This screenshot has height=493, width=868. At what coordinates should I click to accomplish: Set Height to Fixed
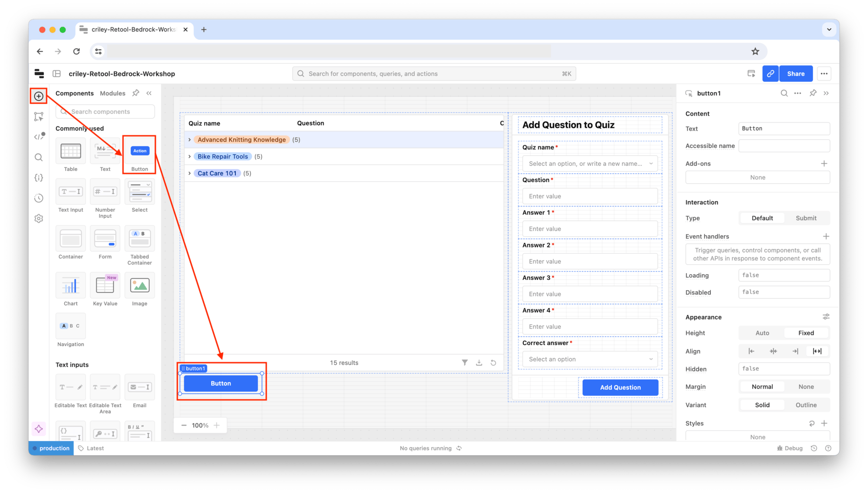click(x=806, y=333)
